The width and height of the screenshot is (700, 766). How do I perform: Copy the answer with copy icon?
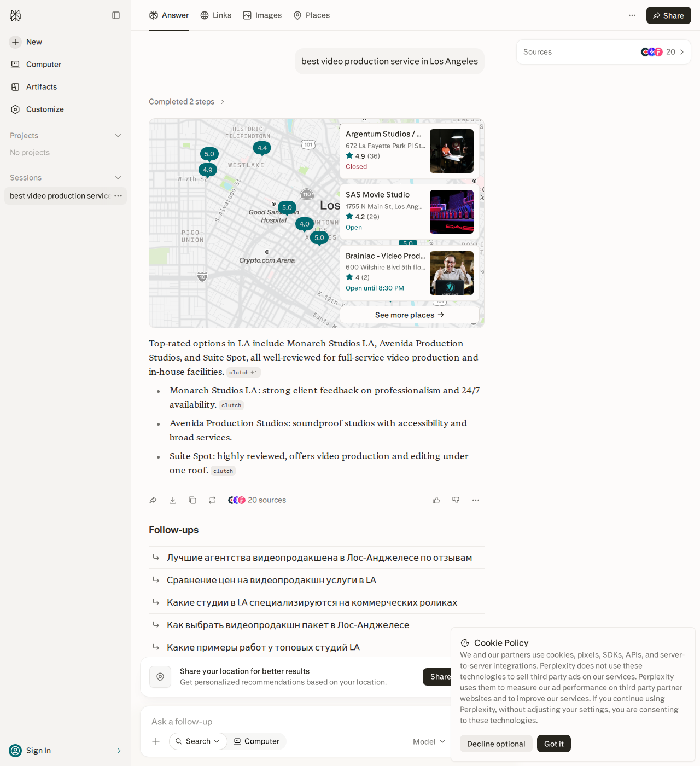point(192,500)
